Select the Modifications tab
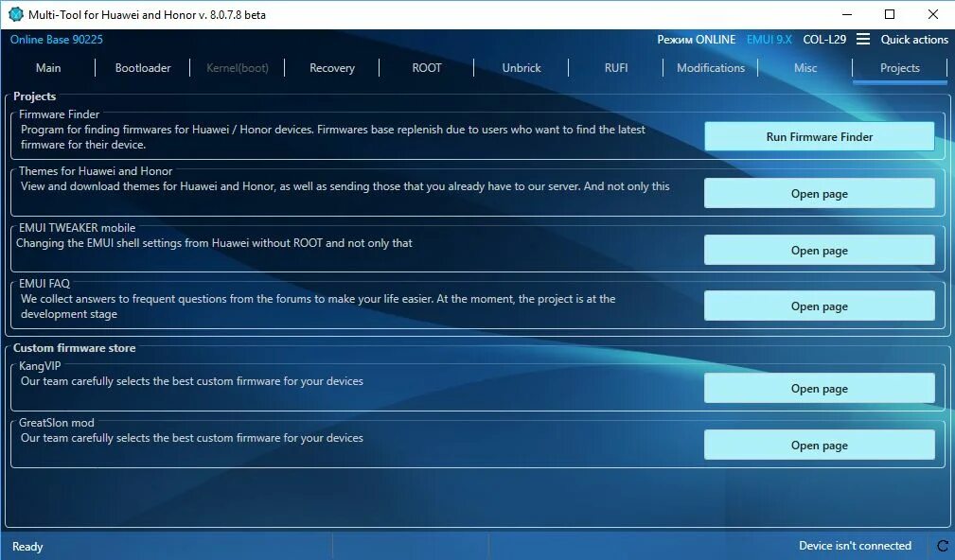The image size is (955, 560). tap(711, 67)
